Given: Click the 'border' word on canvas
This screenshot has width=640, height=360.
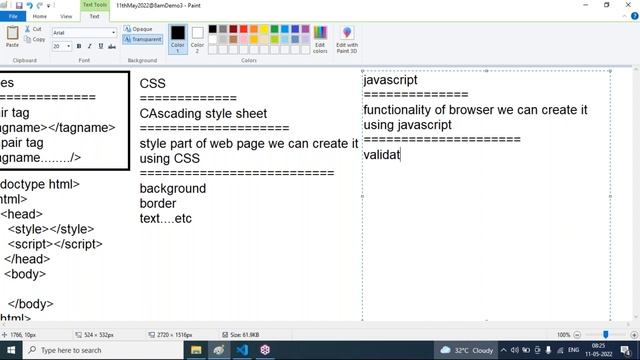Looking at the screenshot, I should tap(158, 203).
